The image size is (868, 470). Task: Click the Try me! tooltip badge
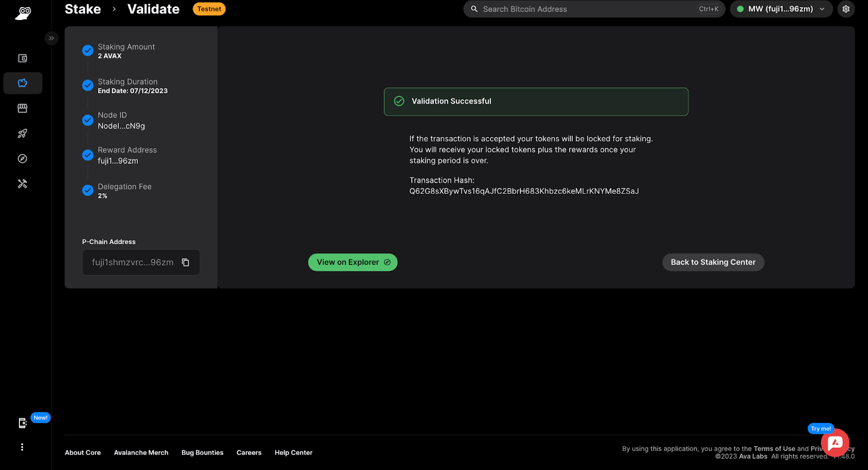[x=821, y=429]
